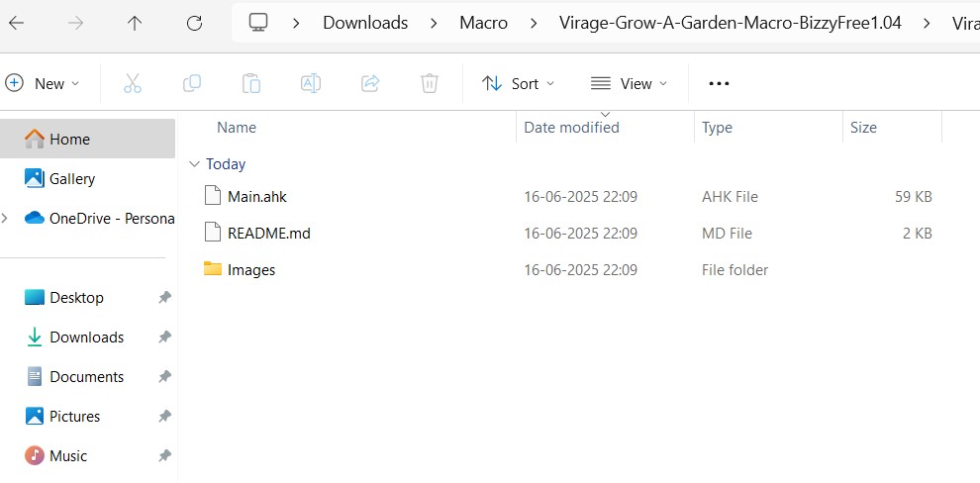Screen dimensions: 980x483
Task: Open the View layout dropdown
Action: tap(629, 83)
